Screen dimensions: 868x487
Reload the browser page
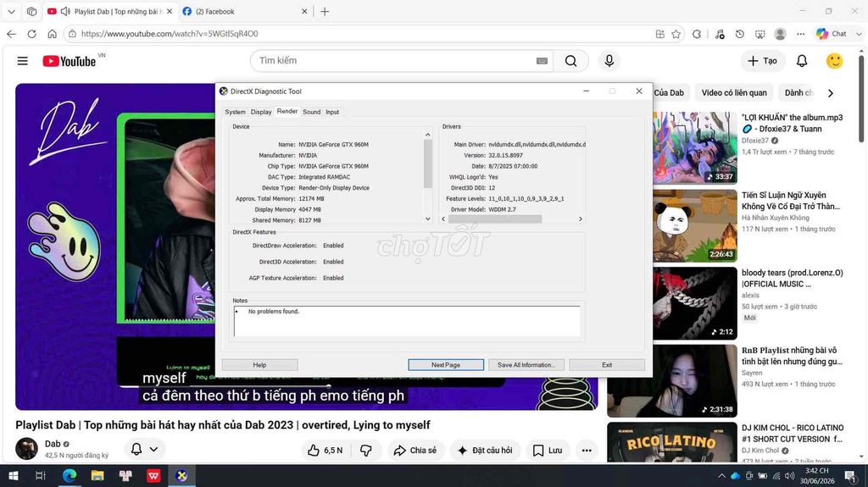[31, 34]
